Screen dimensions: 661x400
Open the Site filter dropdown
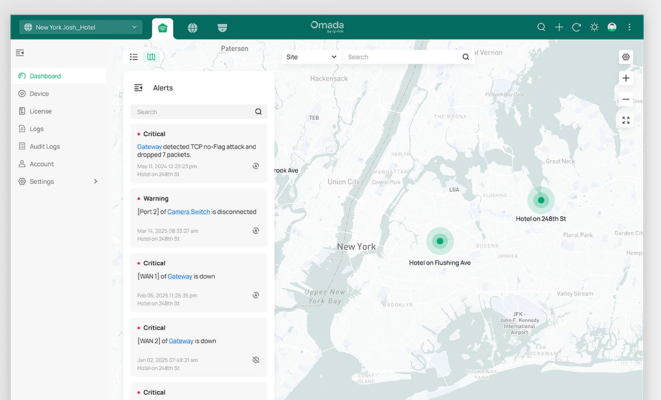click(311, 57)
